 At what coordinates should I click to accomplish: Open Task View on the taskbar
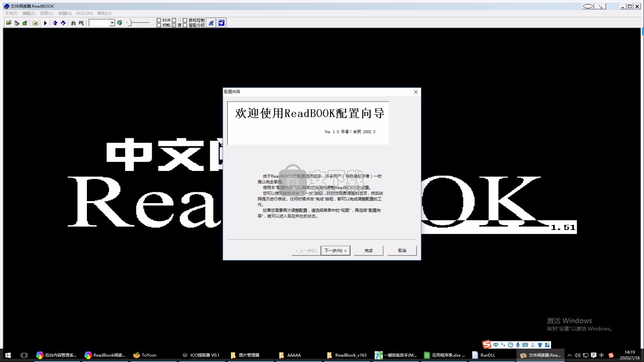pyautogui.click(x=24, y=355)
